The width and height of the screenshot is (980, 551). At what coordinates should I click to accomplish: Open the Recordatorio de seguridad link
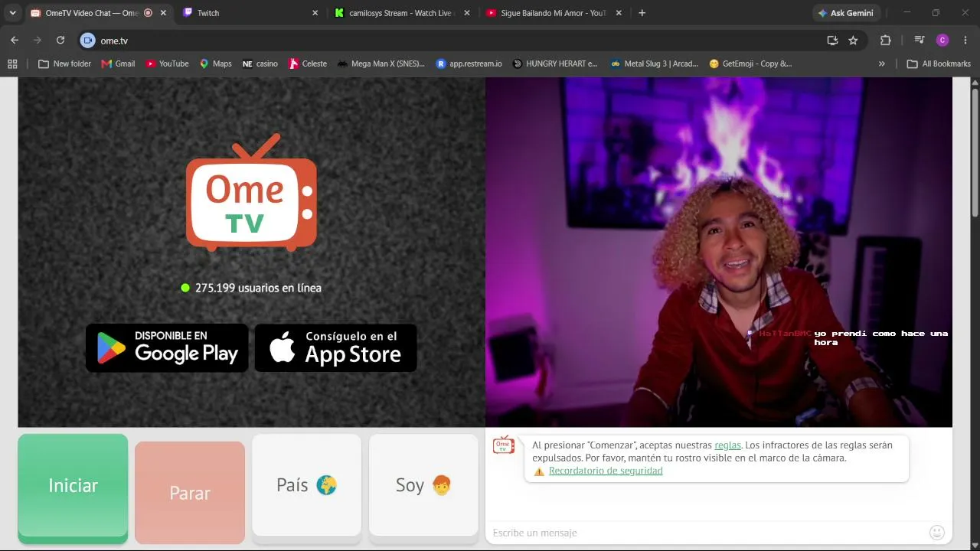606,471
